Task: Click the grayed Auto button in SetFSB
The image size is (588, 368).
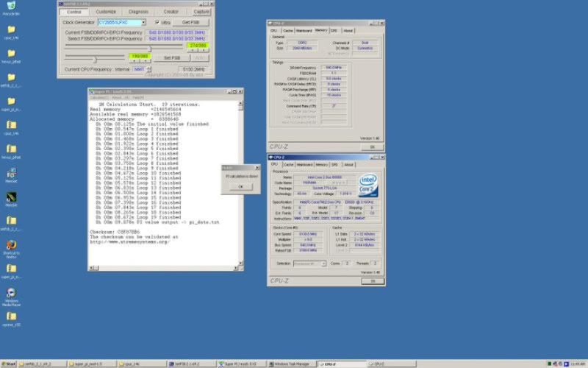Action: (200, 58)
